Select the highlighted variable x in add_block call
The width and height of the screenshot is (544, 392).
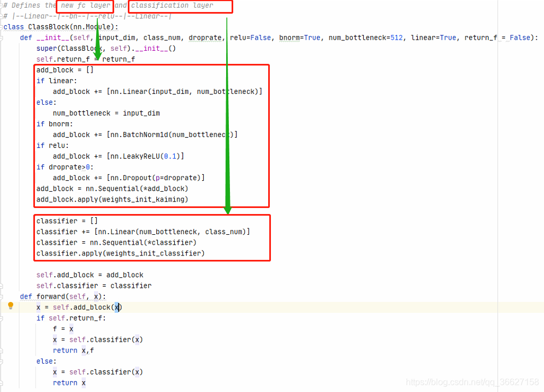(x=117, y=307)
